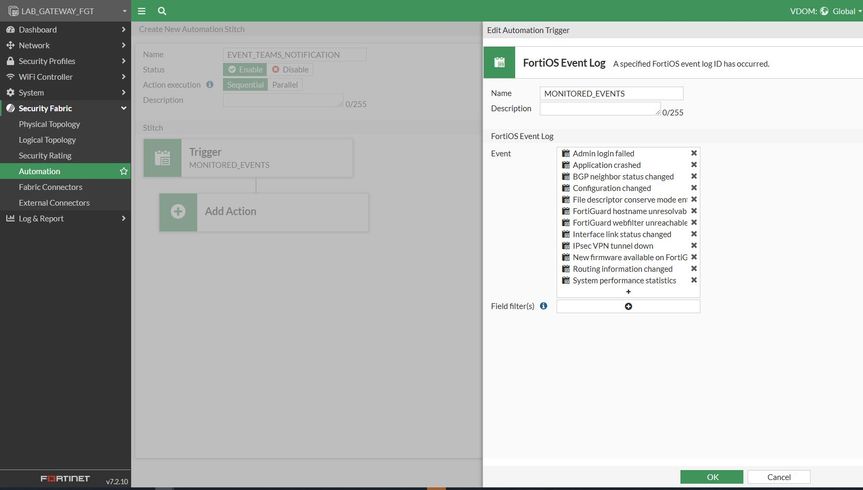Screen dimensions: 863x490
Task: Remove Interface link status changed event
Action: tap(694, 234)
